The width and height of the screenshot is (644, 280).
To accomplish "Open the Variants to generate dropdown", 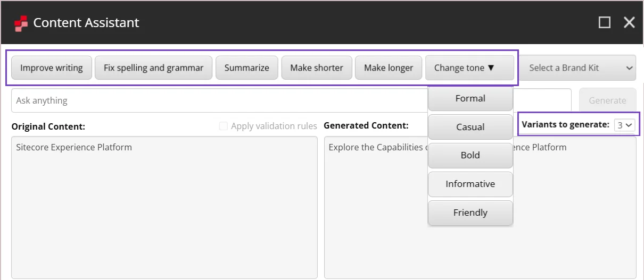I will coord(624,125).
